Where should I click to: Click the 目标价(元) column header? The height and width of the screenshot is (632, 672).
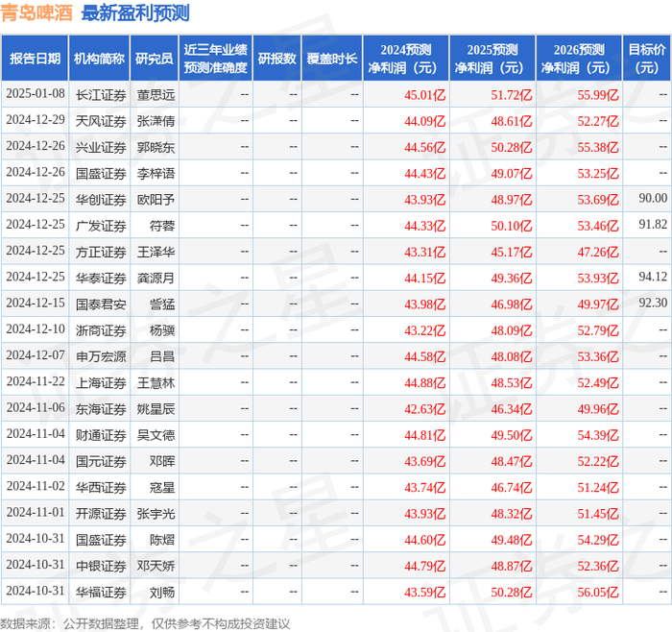(x=647, y=59)
